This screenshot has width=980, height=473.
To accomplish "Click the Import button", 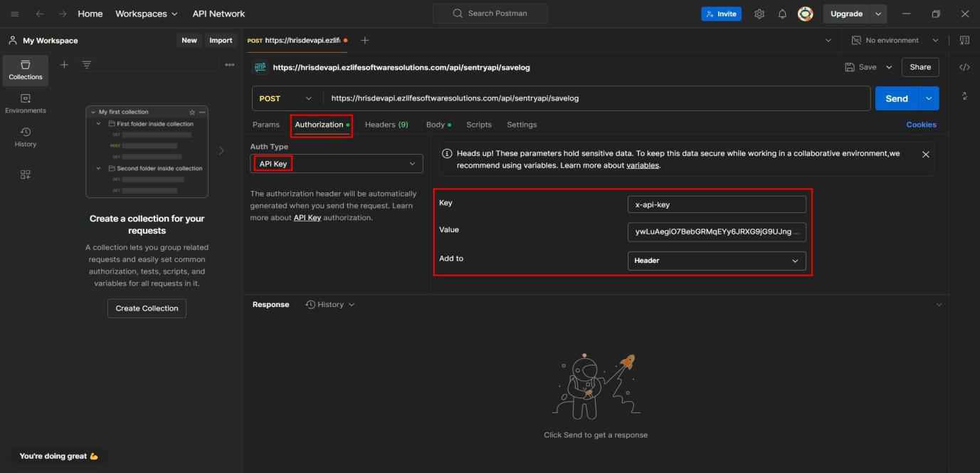I will (x=221, y=41).
